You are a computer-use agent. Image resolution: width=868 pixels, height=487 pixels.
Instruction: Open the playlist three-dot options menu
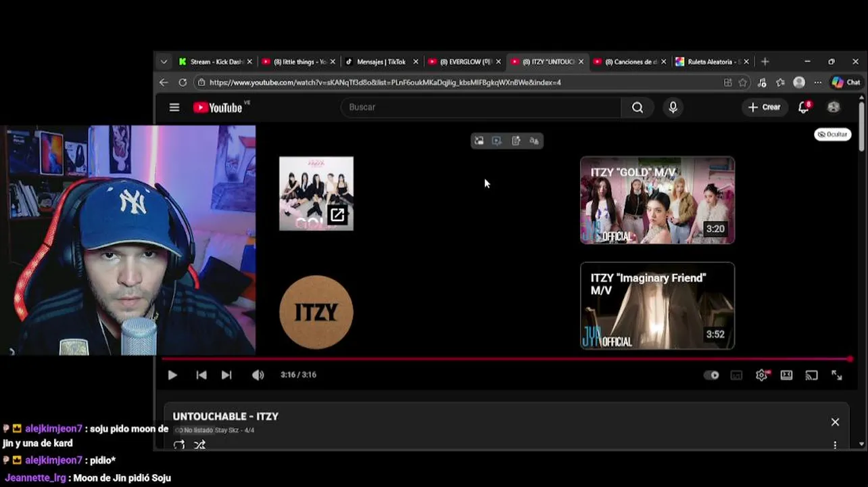pyautogui.click(x=835, y=445)
